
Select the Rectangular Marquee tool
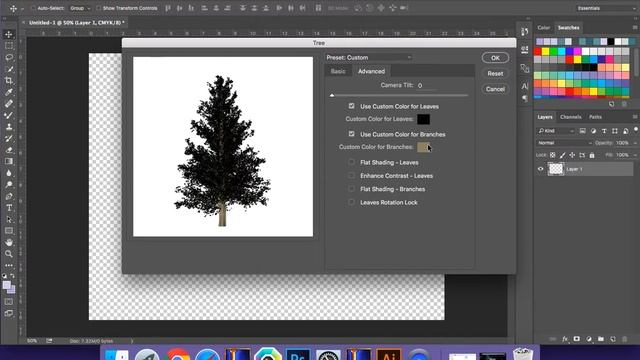(9, 46)
